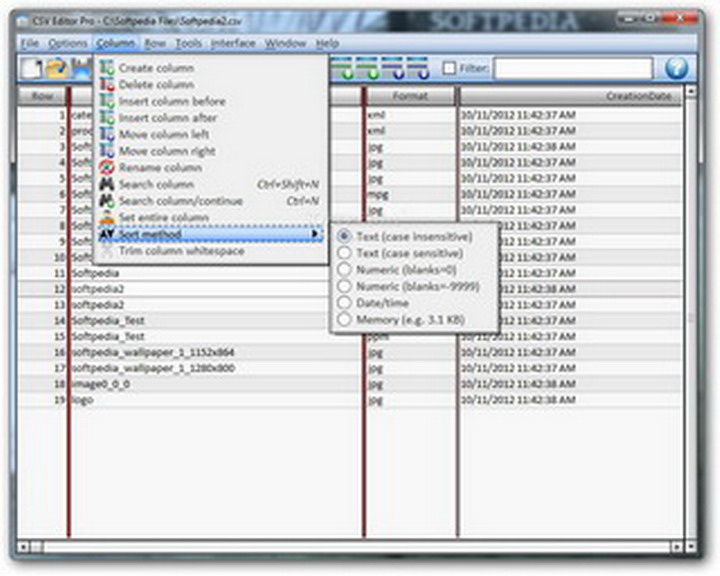Select the softpedia2 cell in row 13
The height and width of the screenshot is (576, 720).
point(216,305)
